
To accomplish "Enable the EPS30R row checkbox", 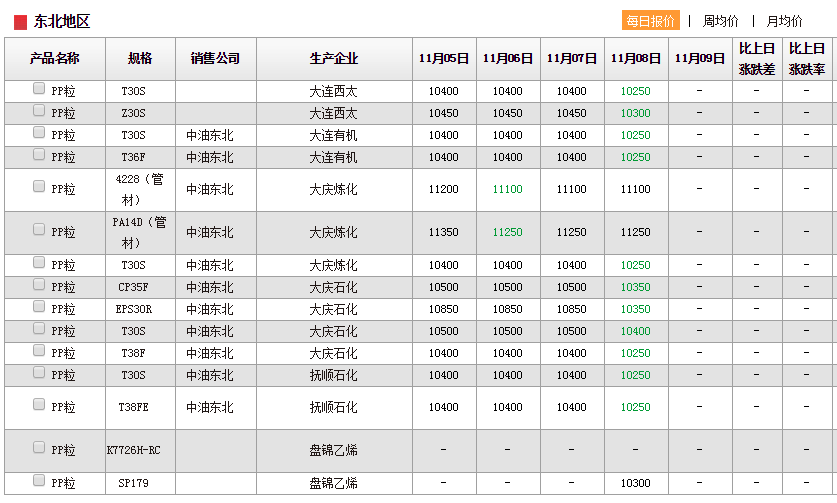I will coord(38,306).
